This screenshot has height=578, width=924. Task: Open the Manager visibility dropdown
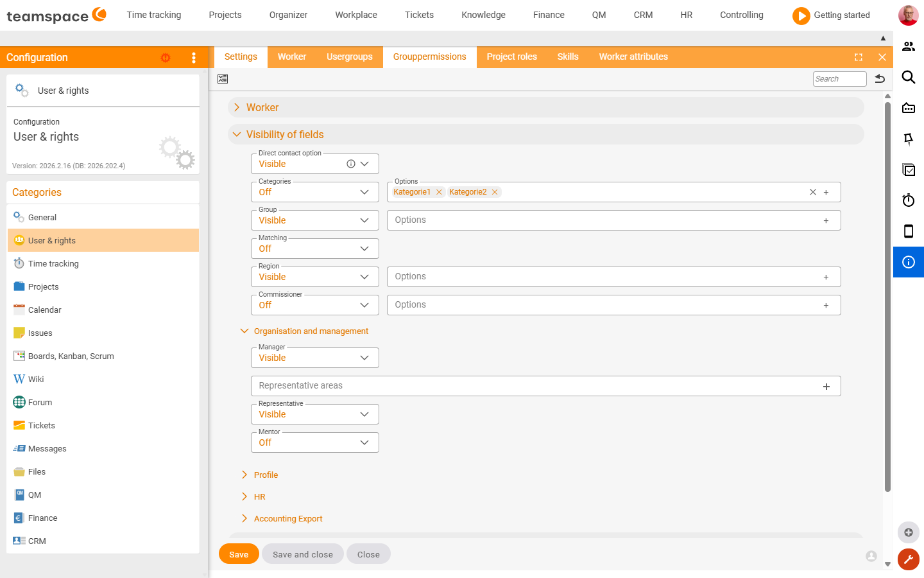[x=315, y=358]
